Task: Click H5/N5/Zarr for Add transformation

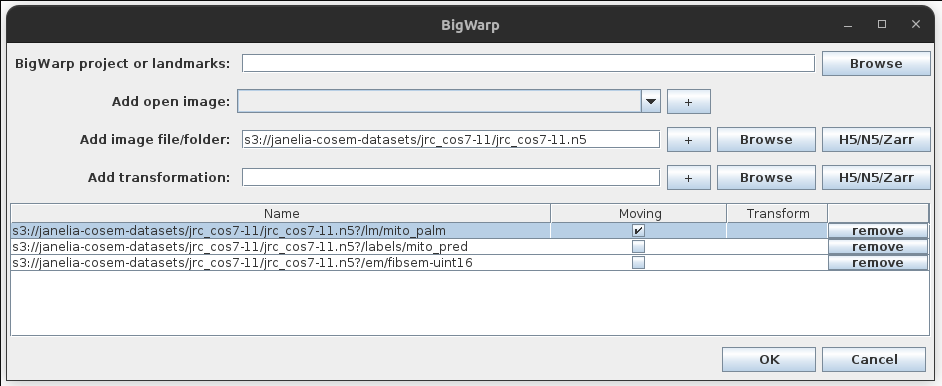Action: 876,178
